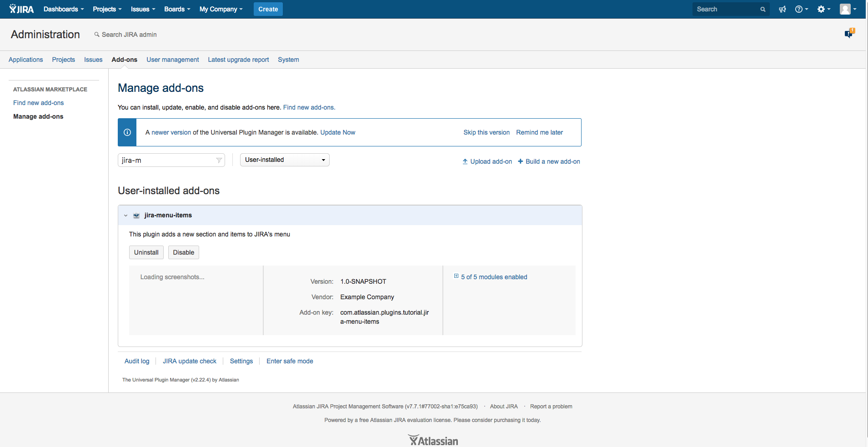Switch to the Applications admin tab

tap(26, 60)
